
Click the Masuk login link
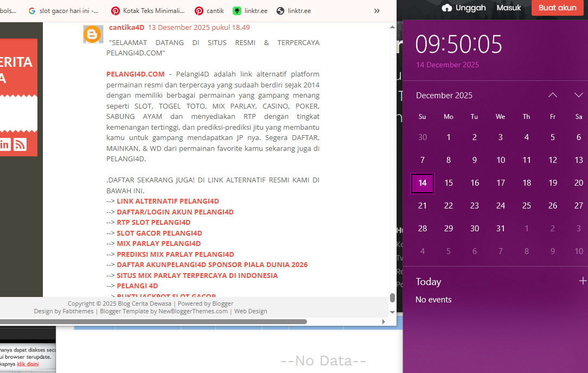pyautogui.click(x=508, y=8)
